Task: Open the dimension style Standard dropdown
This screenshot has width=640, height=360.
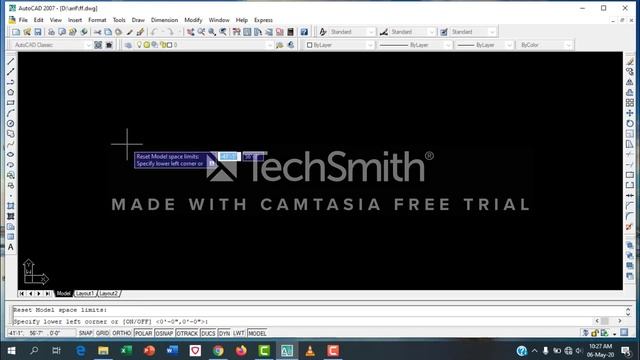Action: (x=431, y=32)
